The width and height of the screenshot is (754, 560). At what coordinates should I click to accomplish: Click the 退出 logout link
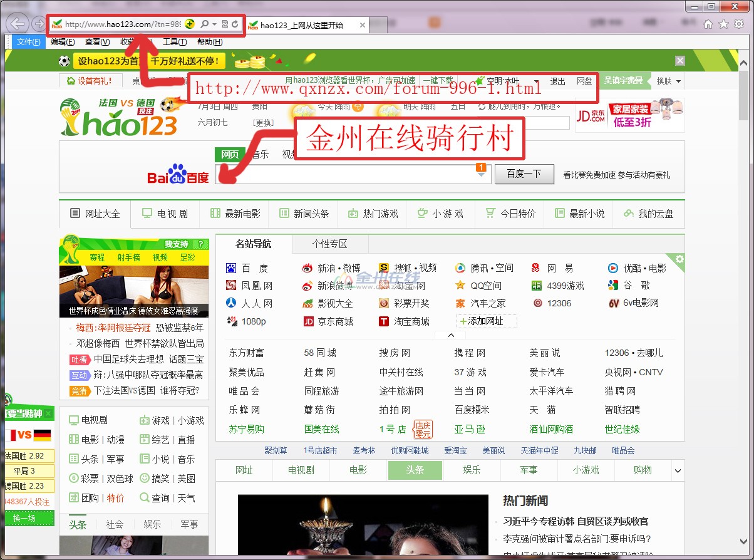tap(557, 81)
